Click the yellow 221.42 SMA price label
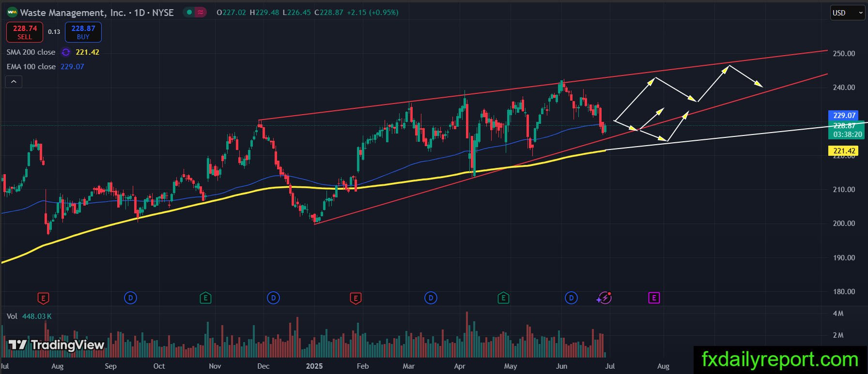This screenshot has height=374, width=868. pyautogui.click(x=844, y=151)
